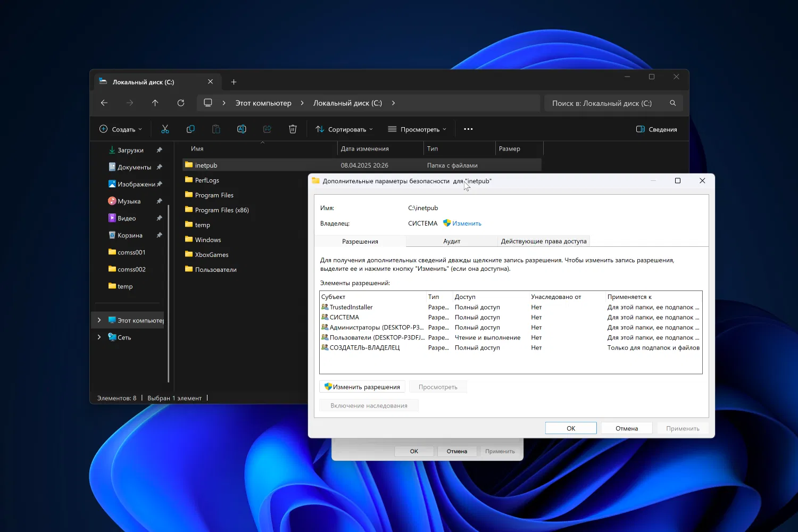Image resolution: width=798 pixels, height=532 pixels.
Task: Click the Delete trash bin icon
Action: coord(293,129)
